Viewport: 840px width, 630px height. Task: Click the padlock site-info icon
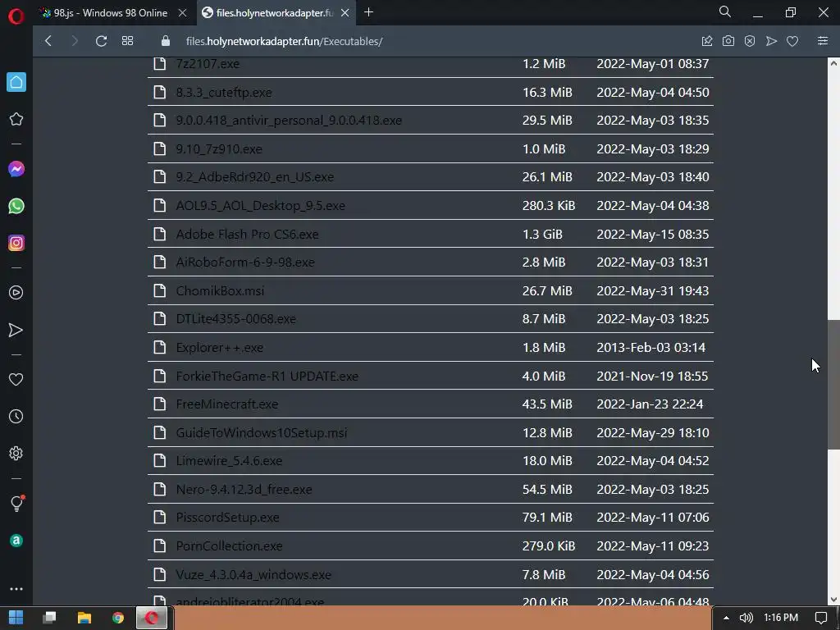(x=166, y=41)
